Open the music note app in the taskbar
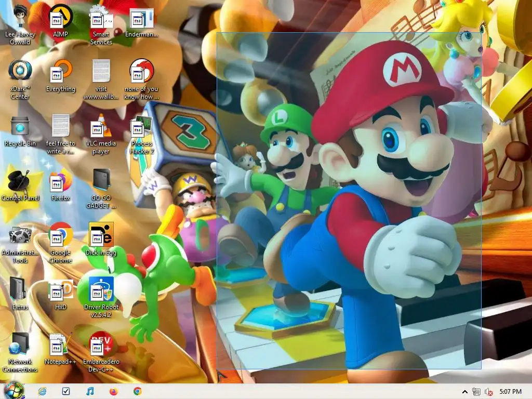 90,392
